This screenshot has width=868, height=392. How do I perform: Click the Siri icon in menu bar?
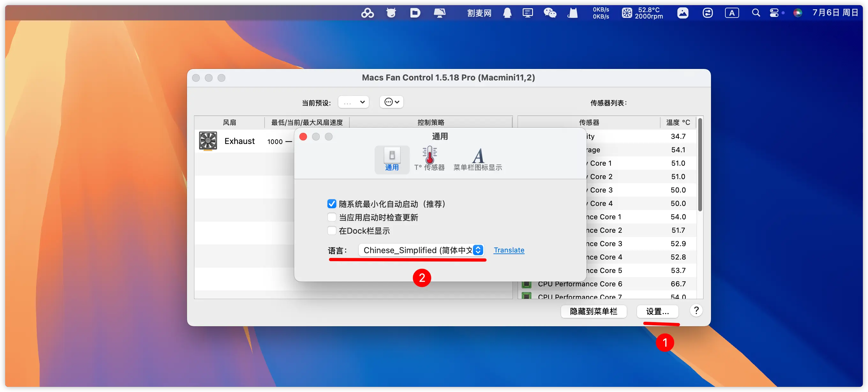click(797, 13)
